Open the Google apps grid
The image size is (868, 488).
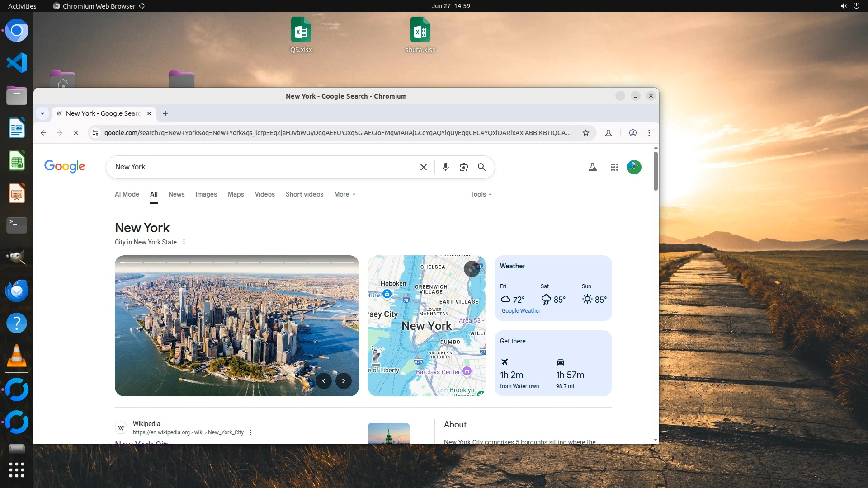coord(614,167)
